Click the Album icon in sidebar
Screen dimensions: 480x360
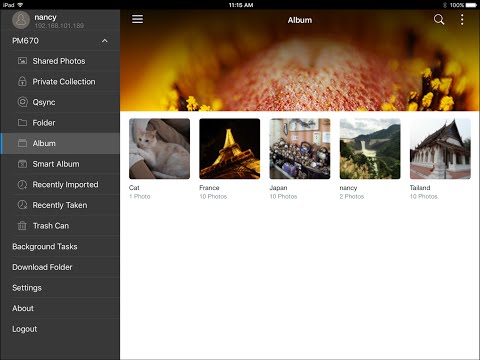coord(22,143)
